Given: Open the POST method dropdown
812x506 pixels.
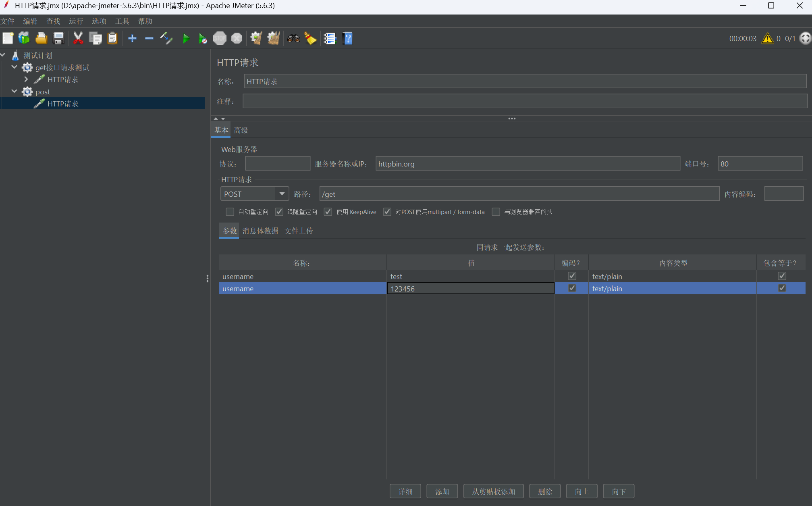Looking at the screenshot, I should (x=282, y=194).
